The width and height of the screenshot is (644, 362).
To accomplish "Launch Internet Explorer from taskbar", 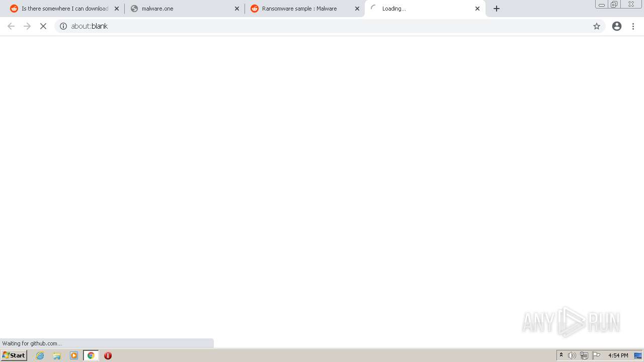I will click(x=40, y=355).
